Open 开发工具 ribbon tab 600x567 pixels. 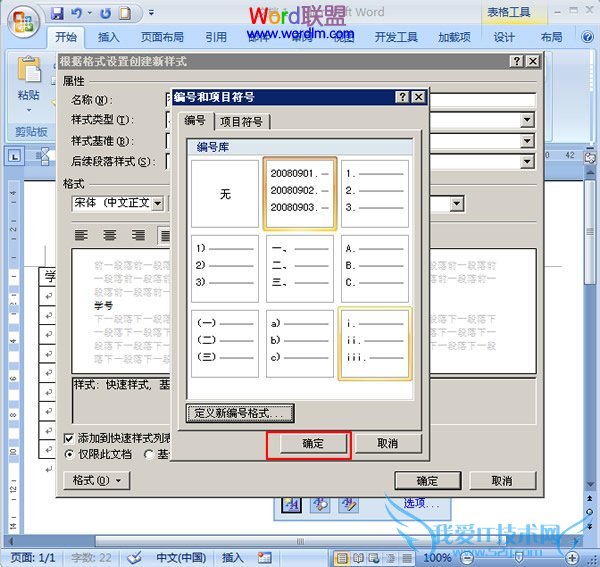(396, 37)
